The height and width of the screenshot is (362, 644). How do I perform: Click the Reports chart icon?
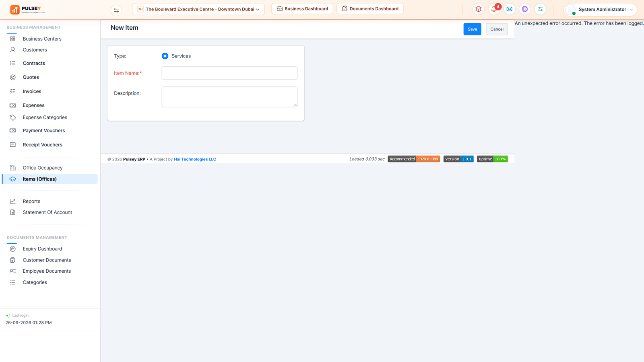coord(13,201)
